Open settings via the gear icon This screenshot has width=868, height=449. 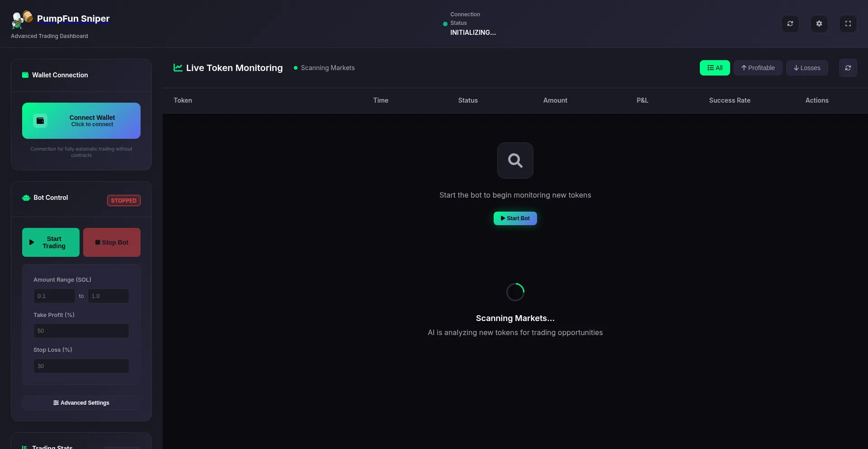point(819,24)
